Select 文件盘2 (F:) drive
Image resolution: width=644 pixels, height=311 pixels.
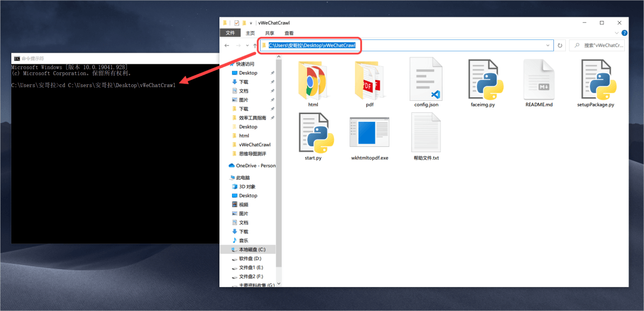pyautogui.click(x=247, y=276)
